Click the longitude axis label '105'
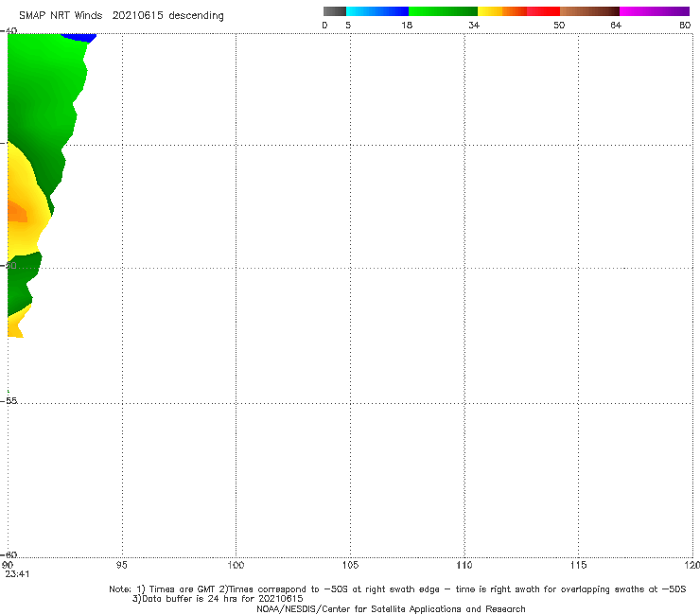 (x=350, y=565)
